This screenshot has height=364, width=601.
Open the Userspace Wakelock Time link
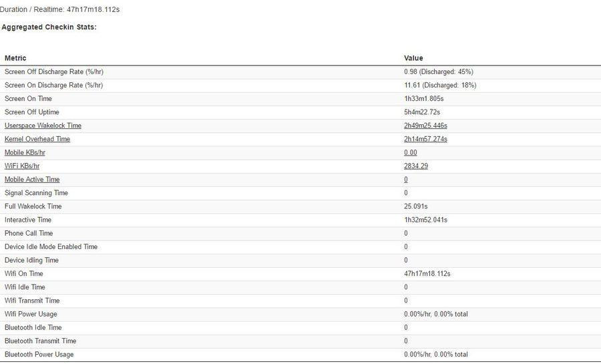pos(43,126)
